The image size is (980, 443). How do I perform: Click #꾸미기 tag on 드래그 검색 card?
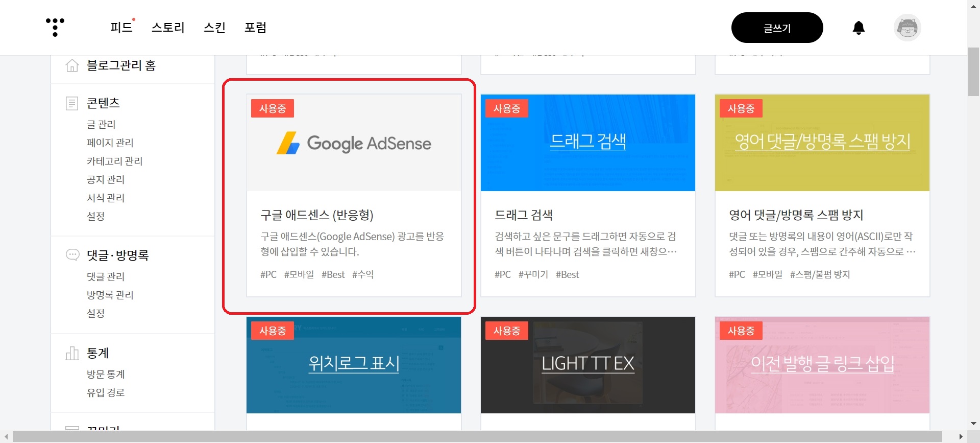(x=533, y=274)
